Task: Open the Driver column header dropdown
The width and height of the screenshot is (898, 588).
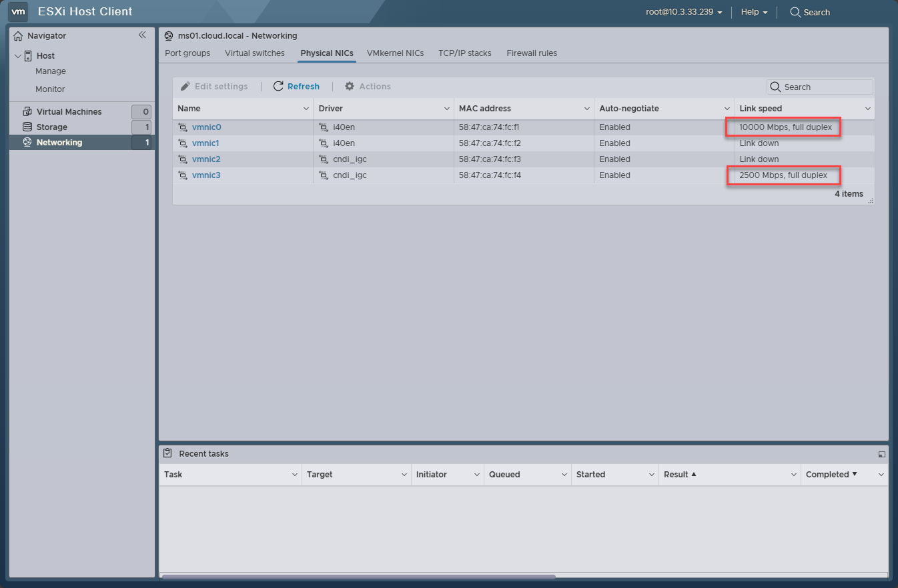Action: [447, 109]
